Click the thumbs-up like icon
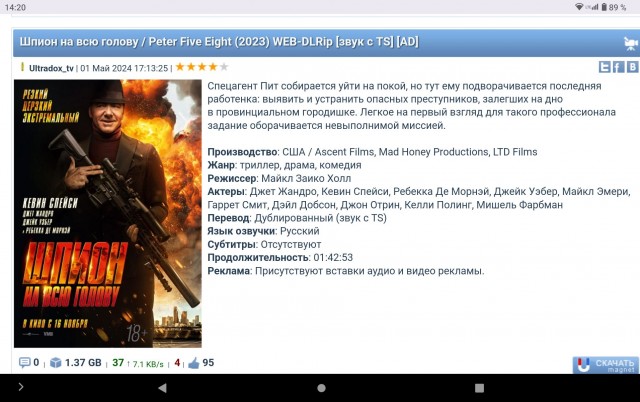Screen dimensions: 640x402 (193, 363)
